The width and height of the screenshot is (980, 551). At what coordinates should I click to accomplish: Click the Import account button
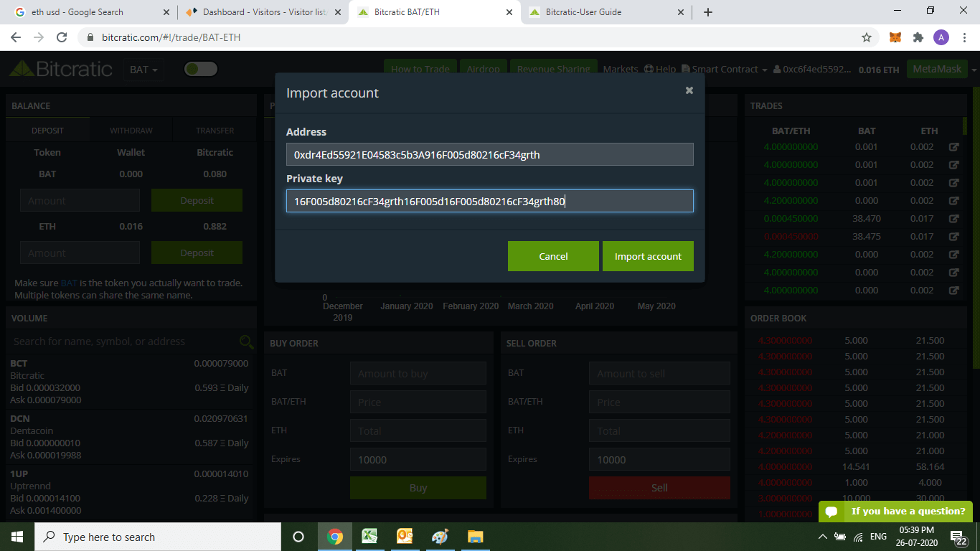point(648,256)
